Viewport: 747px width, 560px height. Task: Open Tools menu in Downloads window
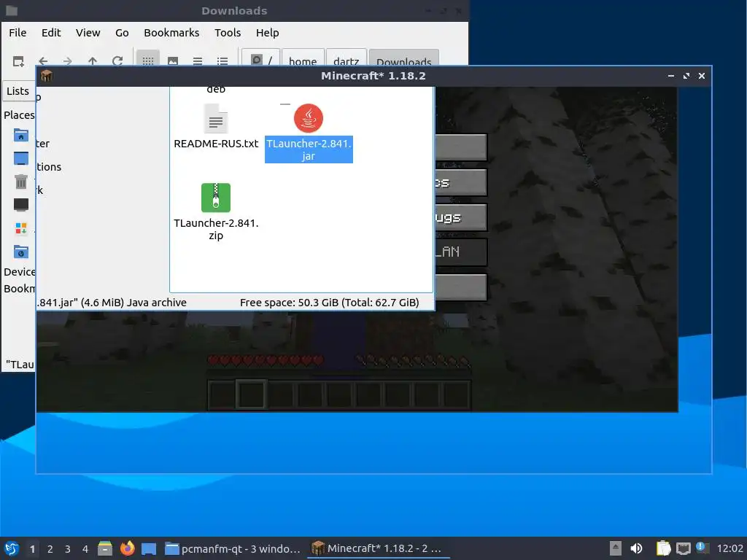pos(228,33)
